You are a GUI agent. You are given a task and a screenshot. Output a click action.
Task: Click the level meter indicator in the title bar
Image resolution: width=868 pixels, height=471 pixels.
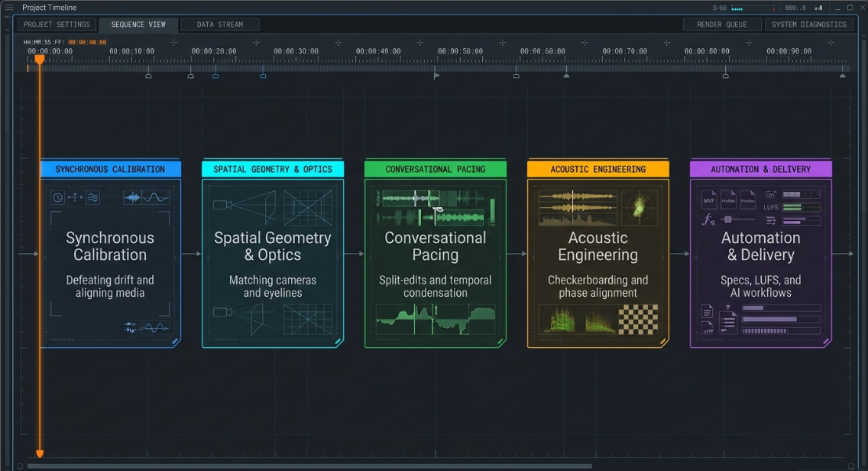[753, 8]
